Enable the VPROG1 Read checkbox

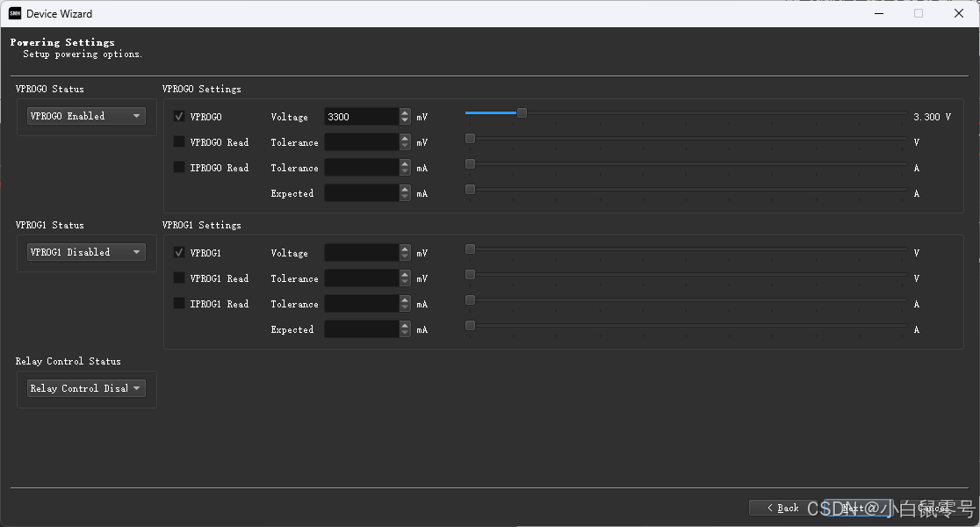click(x=181, y=278)
